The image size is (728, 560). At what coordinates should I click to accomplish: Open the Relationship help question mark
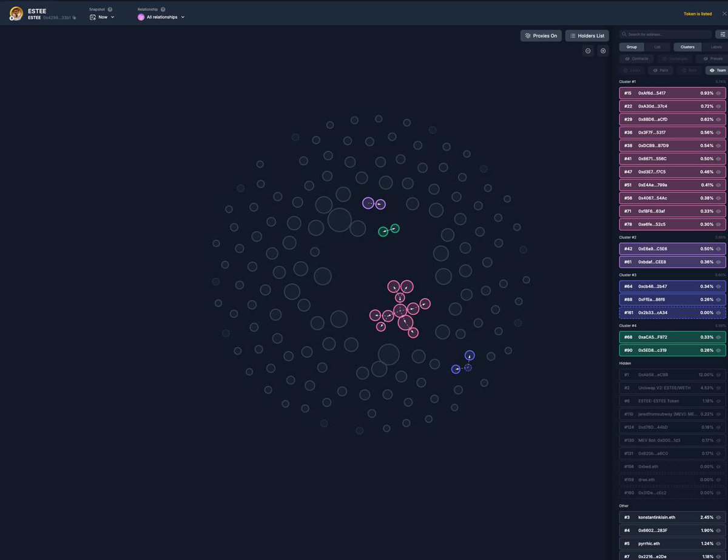163,10
